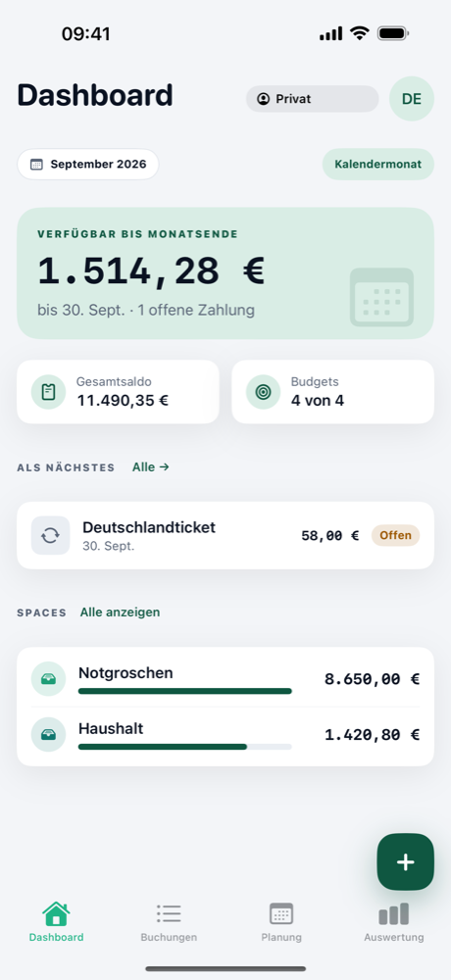Tap the Alle link under Als Nächstes

click(x=151, y=466)
